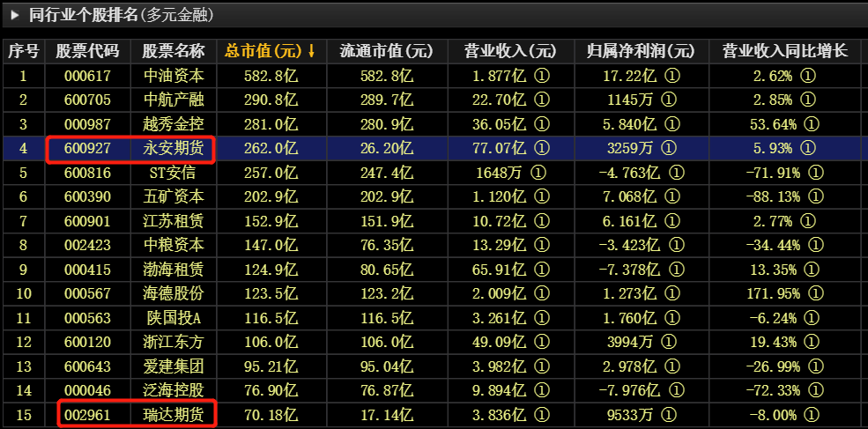
Task: Click stock code 000617
Action: [x=87, y=76]
